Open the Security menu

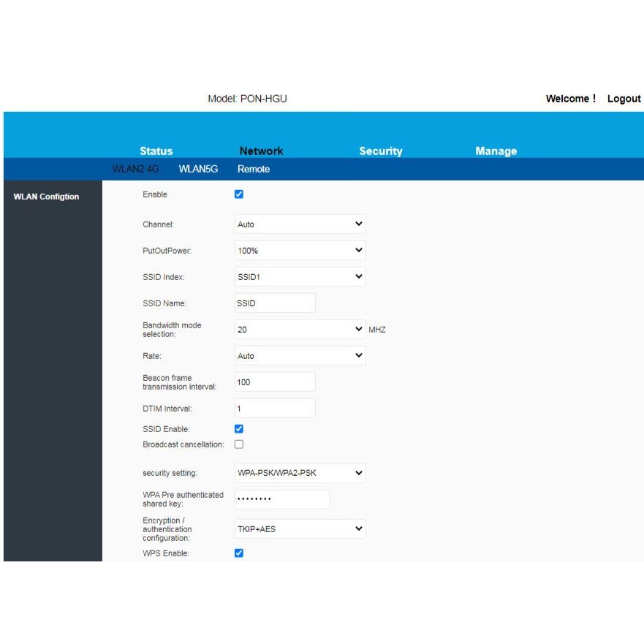click(x=381, y=151)
